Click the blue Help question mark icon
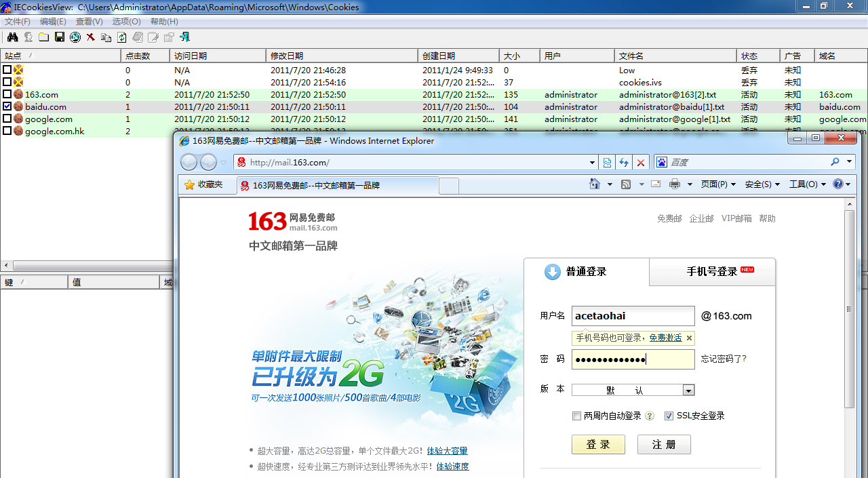This screenshot has width=868, height=478. pyautogui.click(x=838, y=184)
